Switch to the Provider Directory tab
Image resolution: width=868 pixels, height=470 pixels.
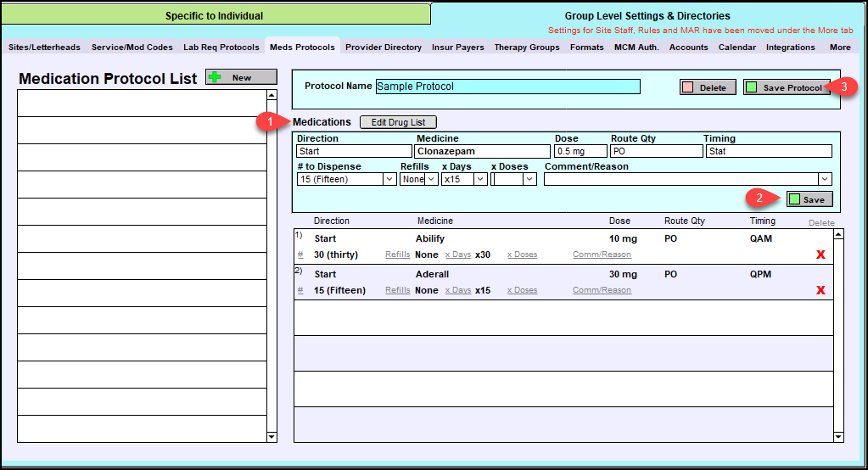point(383,48)
